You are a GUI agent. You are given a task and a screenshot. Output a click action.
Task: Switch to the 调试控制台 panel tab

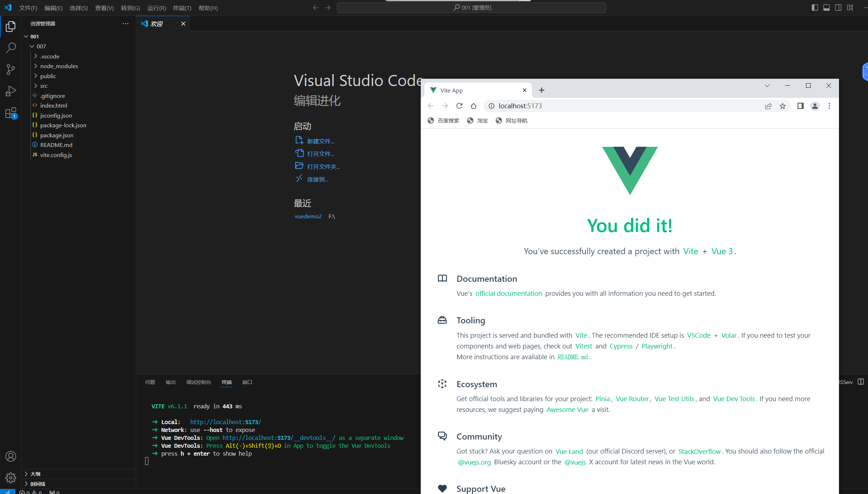pos(199,382)
